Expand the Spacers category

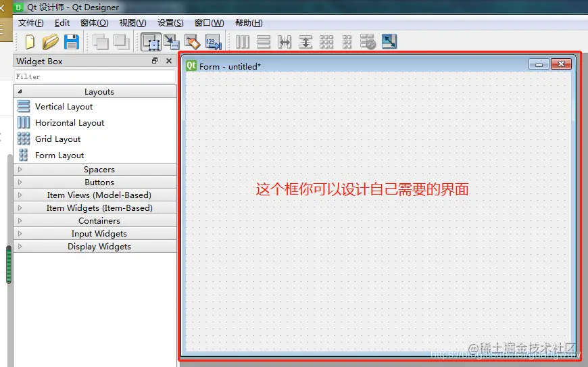coord(95,170)
